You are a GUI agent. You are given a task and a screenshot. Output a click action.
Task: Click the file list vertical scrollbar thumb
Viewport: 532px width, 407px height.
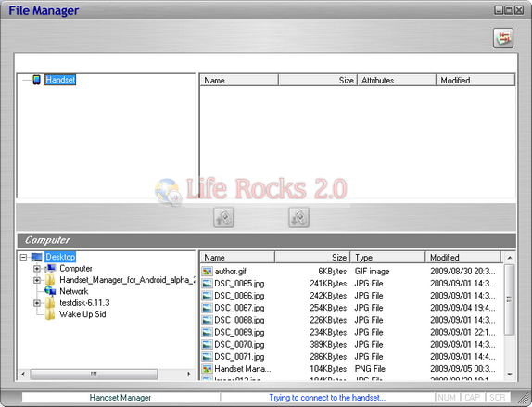(509, 299)
